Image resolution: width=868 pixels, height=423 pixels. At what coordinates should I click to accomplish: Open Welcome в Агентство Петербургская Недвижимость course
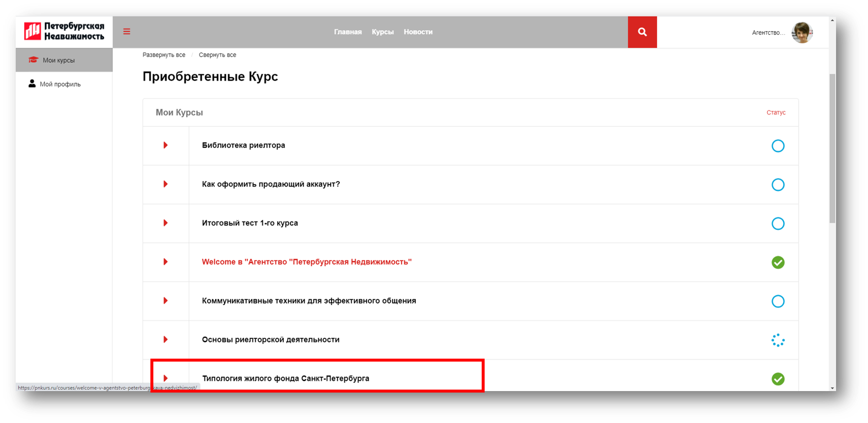(x=307, y=262)
